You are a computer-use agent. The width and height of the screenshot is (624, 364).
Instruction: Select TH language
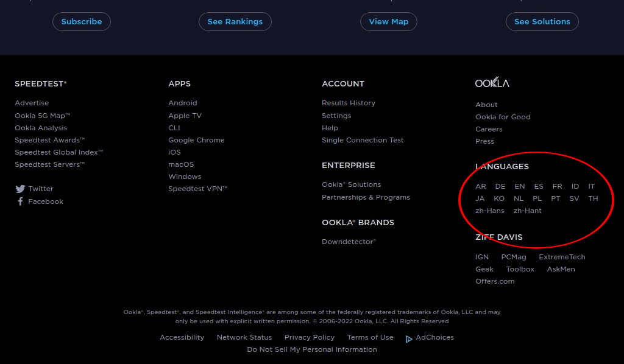click(x=593, y=198)
